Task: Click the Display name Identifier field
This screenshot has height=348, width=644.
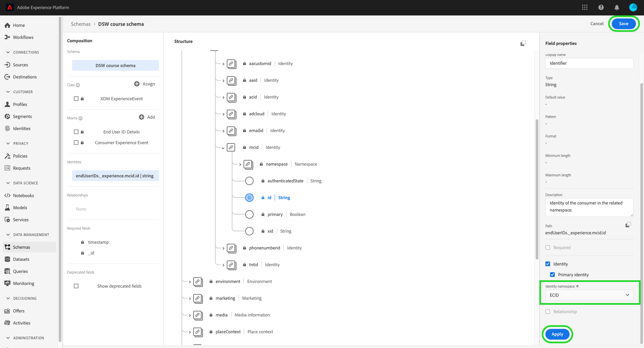Action: coord(589,63)
